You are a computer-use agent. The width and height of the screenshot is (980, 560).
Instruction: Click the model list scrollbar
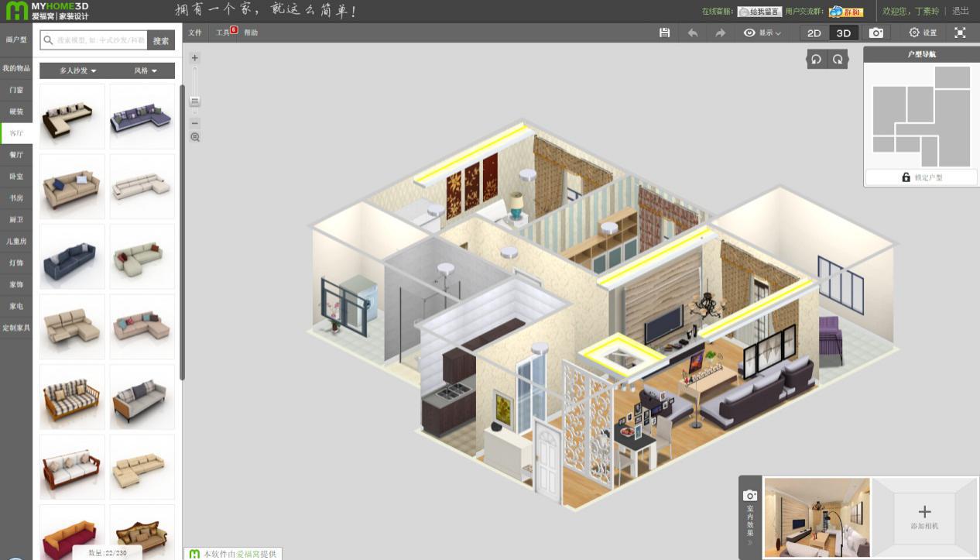pyautogui.click(x=182, y=232)
